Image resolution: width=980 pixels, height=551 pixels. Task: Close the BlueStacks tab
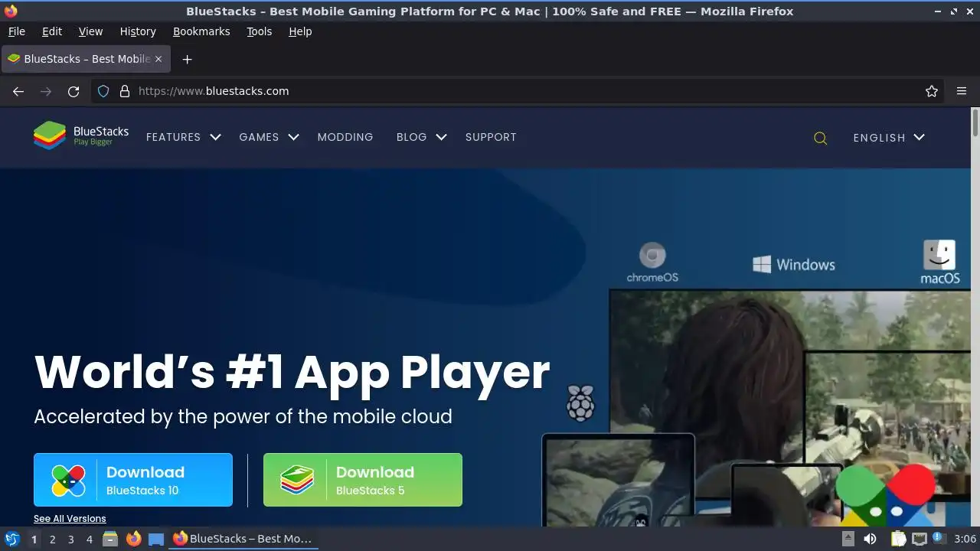pos(158,59)
